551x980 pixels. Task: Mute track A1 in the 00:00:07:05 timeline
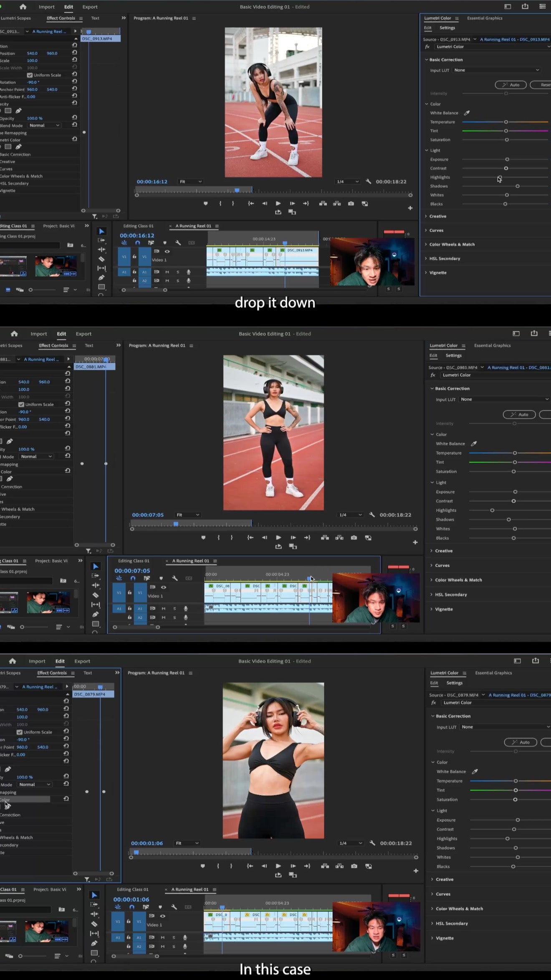pyautogui.click(x=164, y=608)
